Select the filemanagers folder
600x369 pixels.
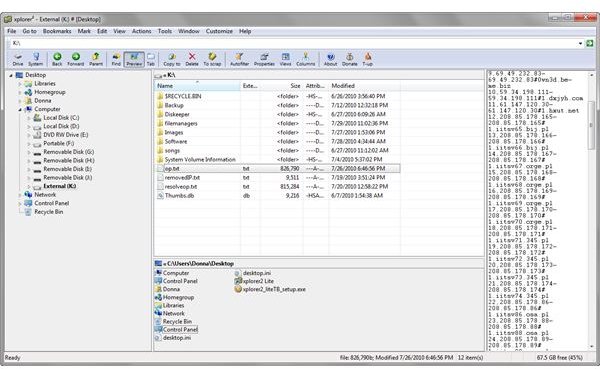click(181, 124)
